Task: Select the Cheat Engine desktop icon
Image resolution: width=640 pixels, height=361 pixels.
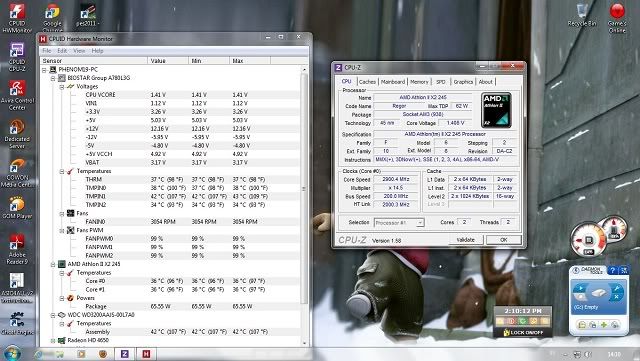Action: tap(17, 323)
